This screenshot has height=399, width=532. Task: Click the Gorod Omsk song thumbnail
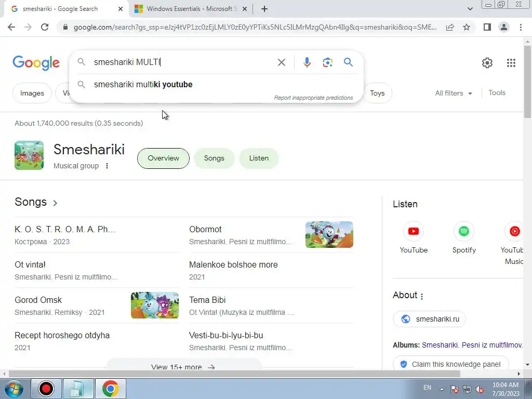[x=155, y=305]
